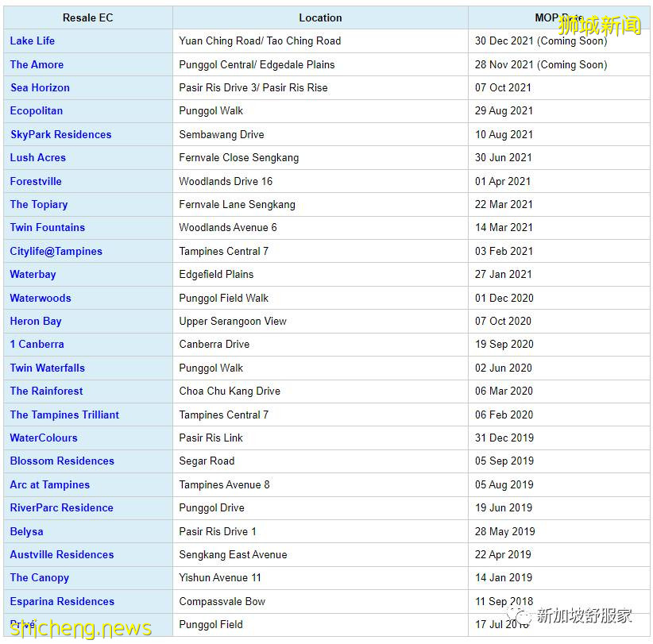This screenshot has height=644, width=653.
Task: Select The Topiary link
Action: click(x=39, y=204)
